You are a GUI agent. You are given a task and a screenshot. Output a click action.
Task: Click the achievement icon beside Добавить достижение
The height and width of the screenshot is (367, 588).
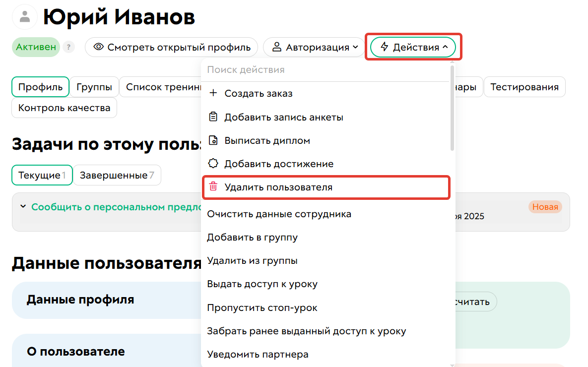213,163
